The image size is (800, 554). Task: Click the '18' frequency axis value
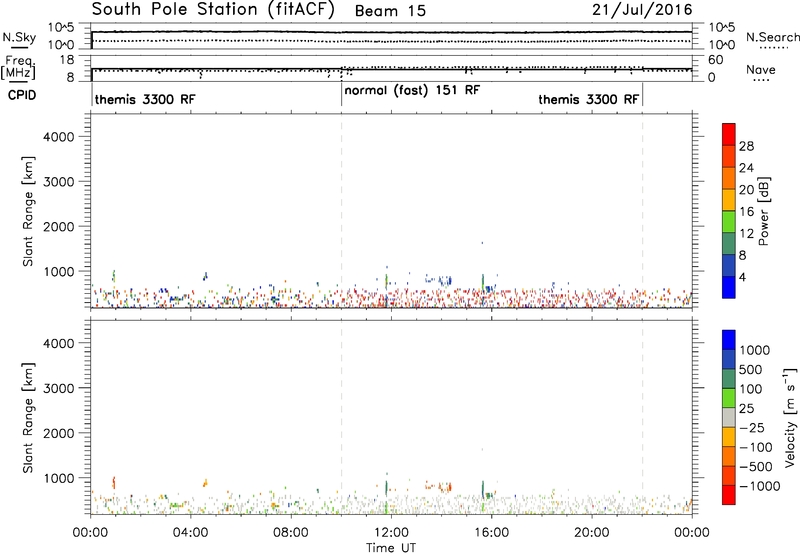(x=67, y=60)
